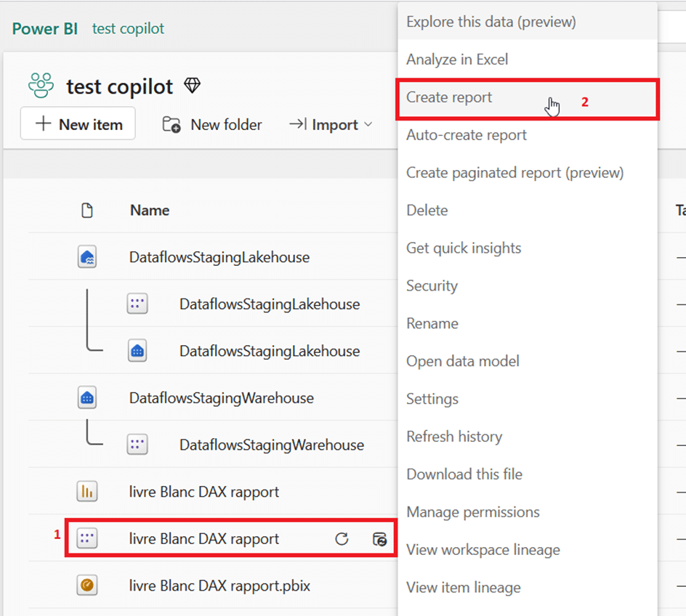This screenshot has width=686, height=616.
Task: Click the New folder button
Action: pyautogui.click(x=212, y=125)
